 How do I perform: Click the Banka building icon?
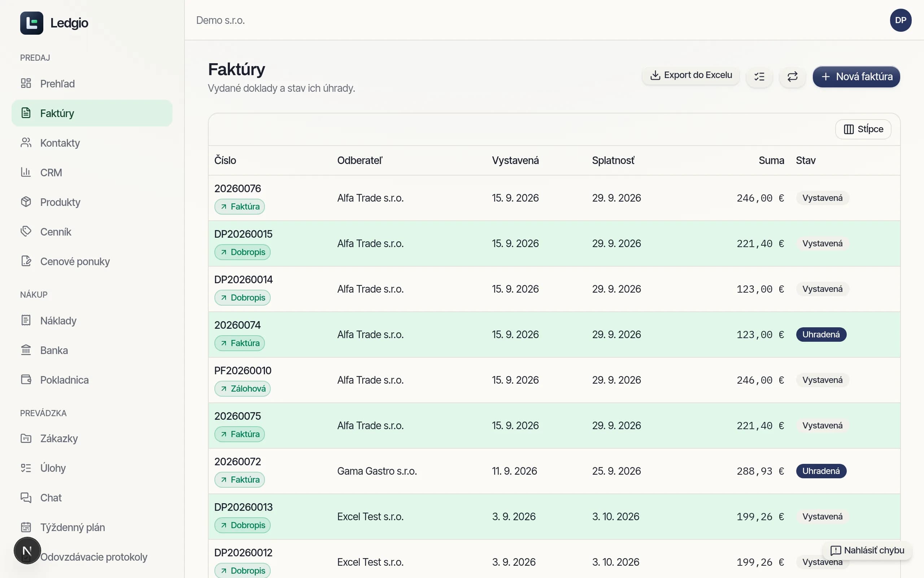[x=26, y=350]
